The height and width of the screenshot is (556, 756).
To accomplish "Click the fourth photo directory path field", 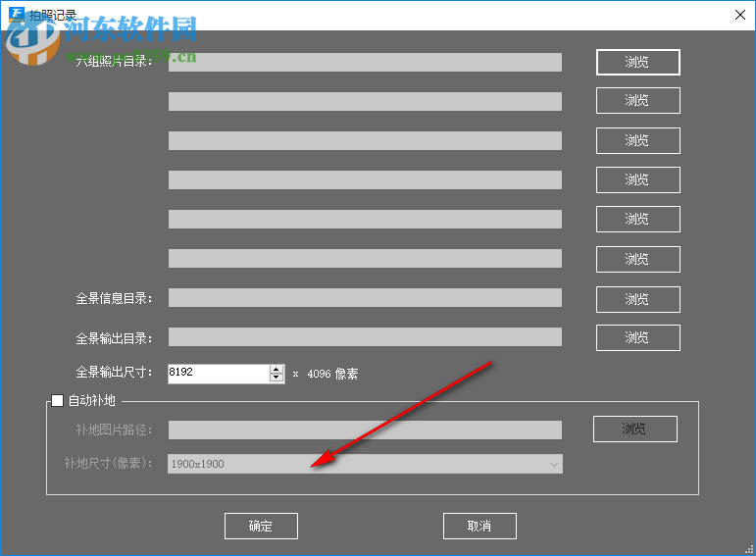I will [x=365, y=179].
